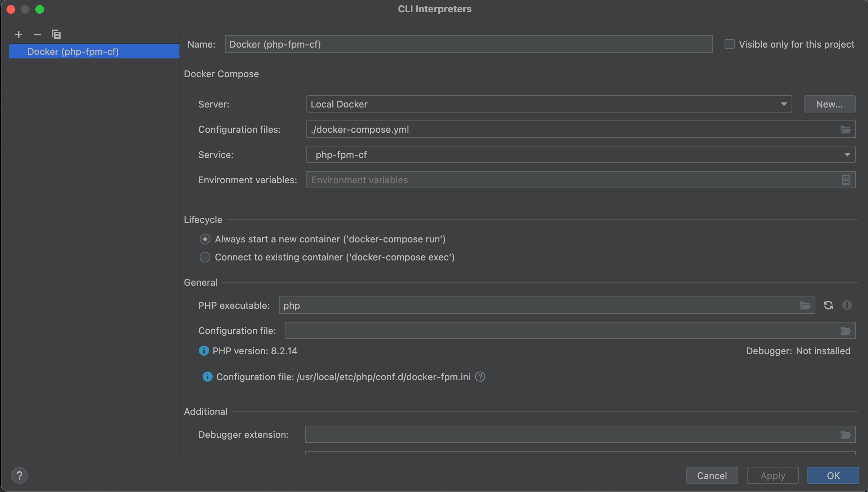Image resolution: width=868 pixels, height=492 pixels.
Task: Click the Apply button to save changes
Action: [772, 475]
